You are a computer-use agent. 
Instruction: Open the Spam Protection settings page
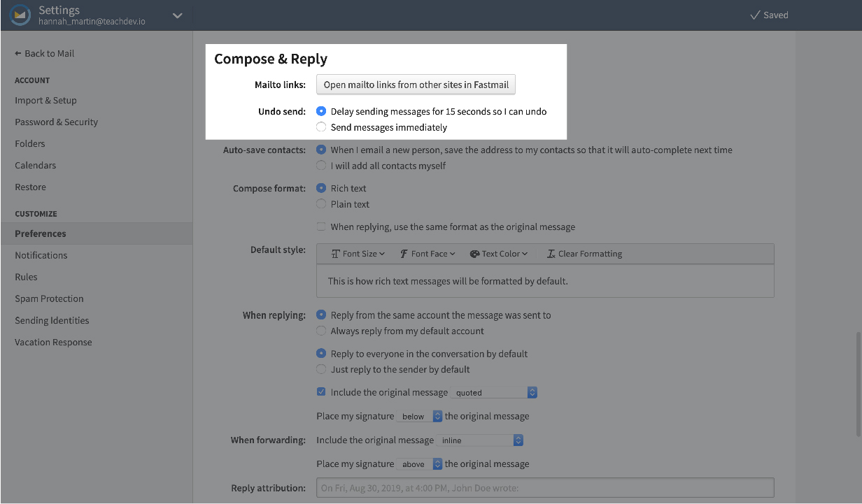click(49, 298)
